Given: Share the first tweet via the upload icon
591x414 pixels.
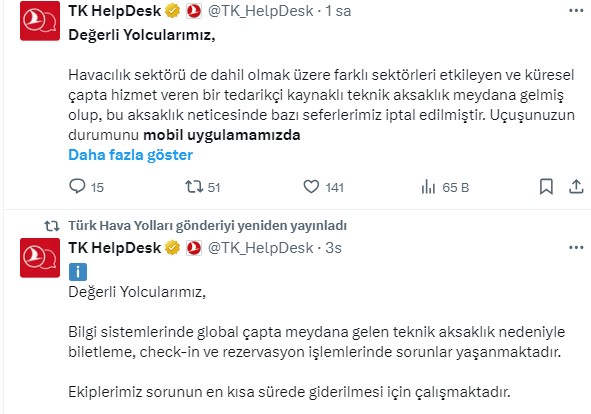Looking at the screenshot, I should point(576,187).
